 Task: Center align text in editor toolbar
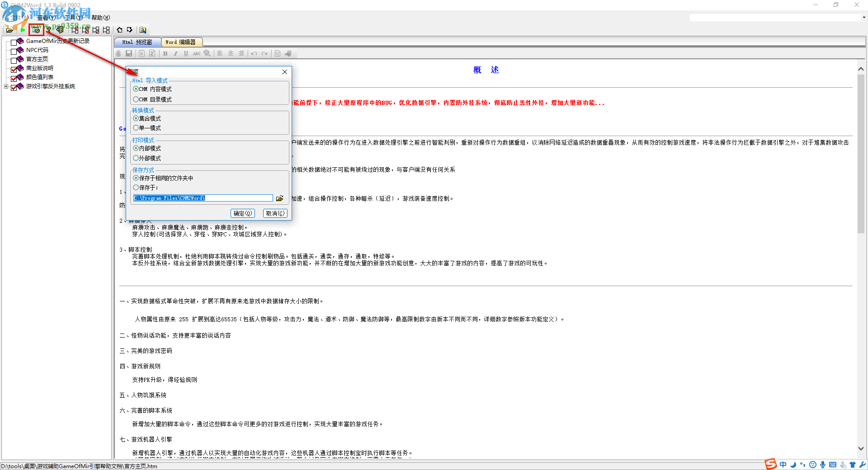click(x=231, y=53)
